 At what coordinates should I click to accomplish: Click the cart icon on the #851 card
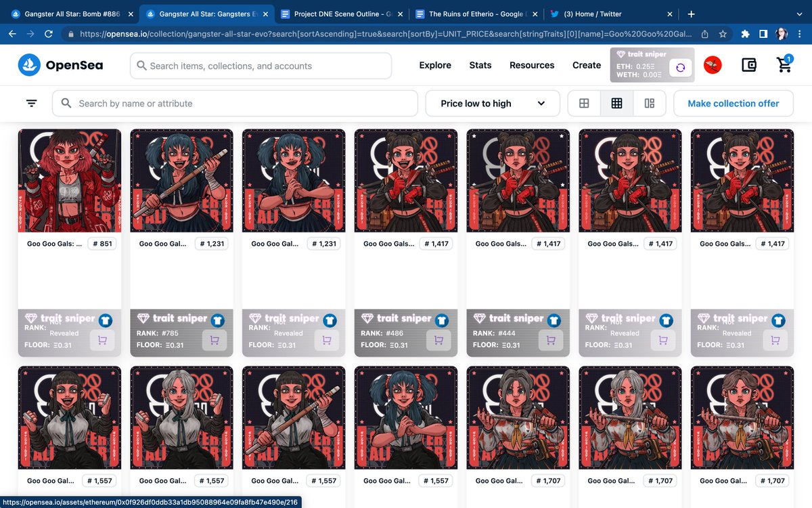coord(102,340)
